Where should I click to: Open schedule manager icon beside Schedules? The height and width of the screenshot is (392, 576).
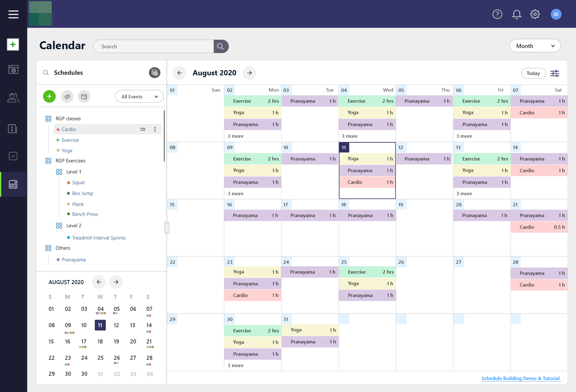[x=154, y=73]
